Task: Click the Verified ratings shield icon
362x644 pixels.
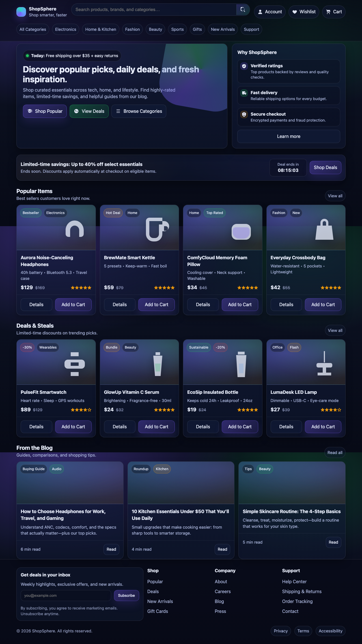Action: click(244, 66)
